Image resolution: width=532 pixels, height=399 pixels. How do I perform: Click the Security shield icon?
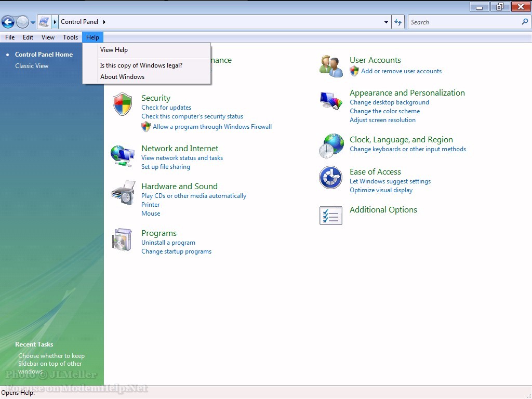click(123, 104)
